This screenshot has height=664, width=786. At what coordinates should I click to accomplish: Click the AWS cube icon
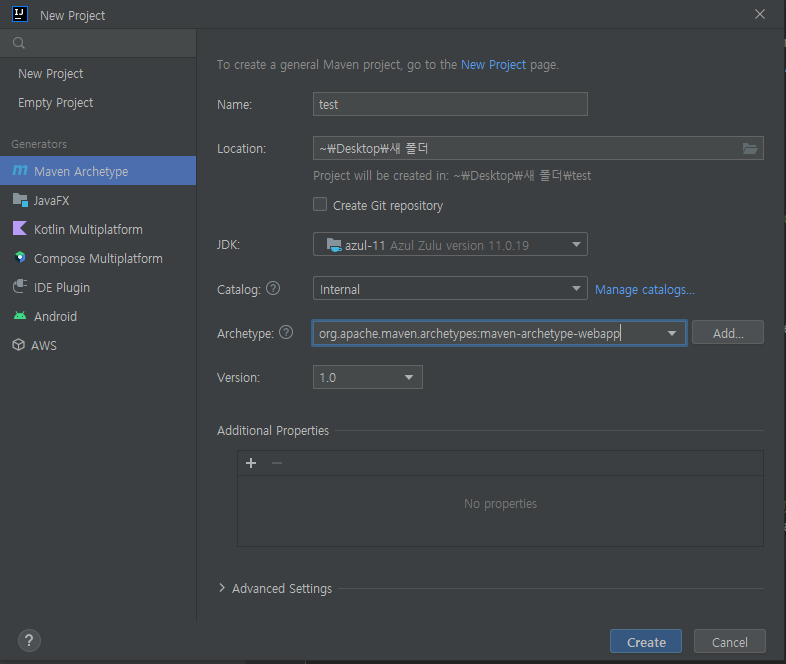(x=19, y=345)
